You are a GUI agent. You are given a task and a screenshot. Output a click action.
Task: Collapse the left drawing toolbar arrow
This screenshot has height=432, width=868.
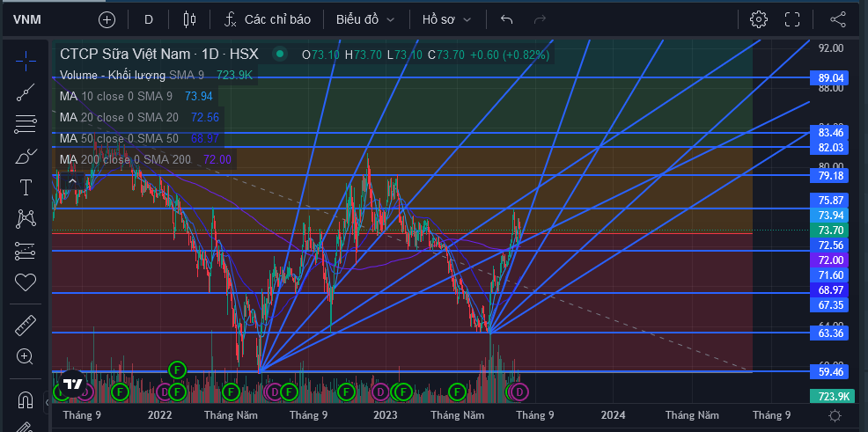click(47, 403)
